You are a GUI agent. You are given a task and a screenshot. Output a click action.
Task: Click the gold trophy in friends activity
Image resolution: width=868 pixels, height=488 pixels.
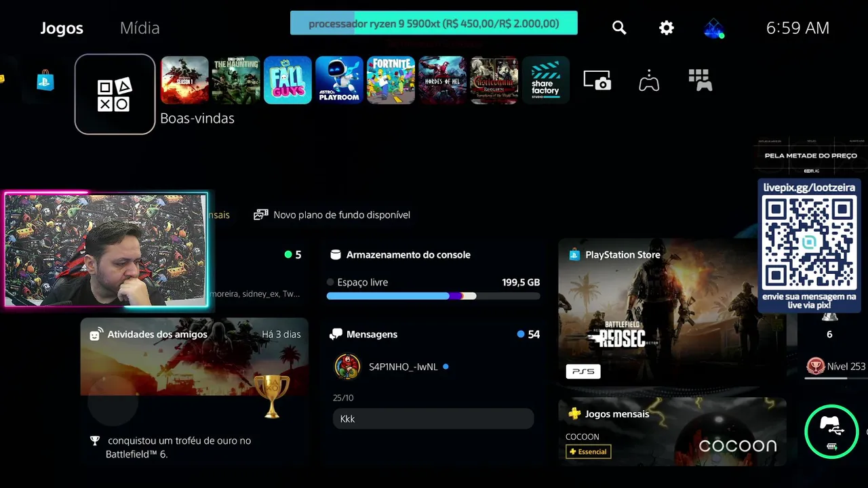(271, 395)
